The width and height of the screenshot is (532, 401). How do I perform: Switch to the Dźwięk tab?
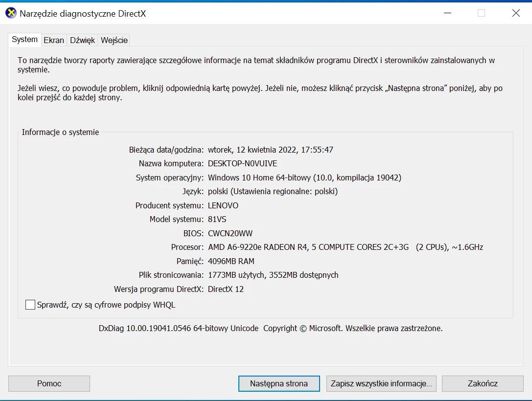point(82,40)
